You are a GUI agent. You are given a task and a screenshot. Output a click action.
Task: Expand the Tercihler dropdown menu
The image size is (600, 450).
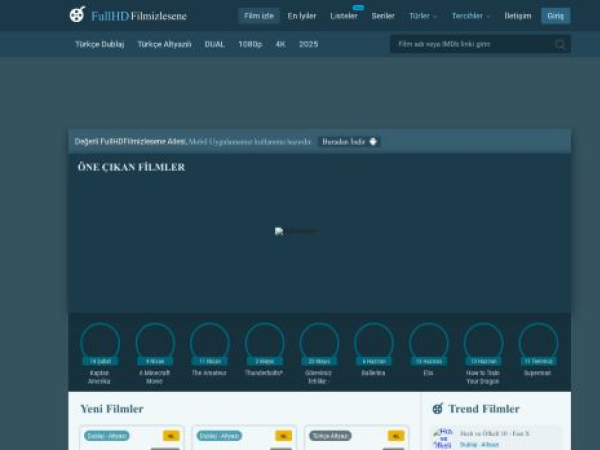pos(471,16)
